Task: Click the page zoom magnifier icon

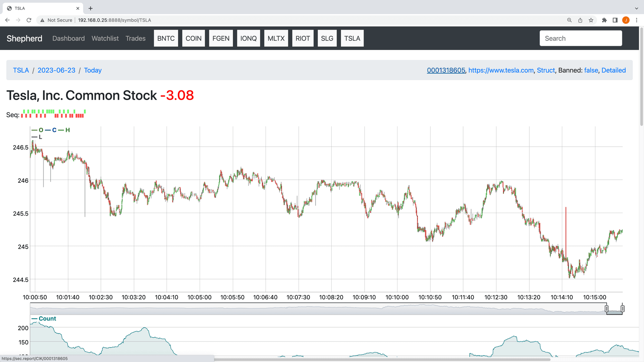Action: [569, 20]
